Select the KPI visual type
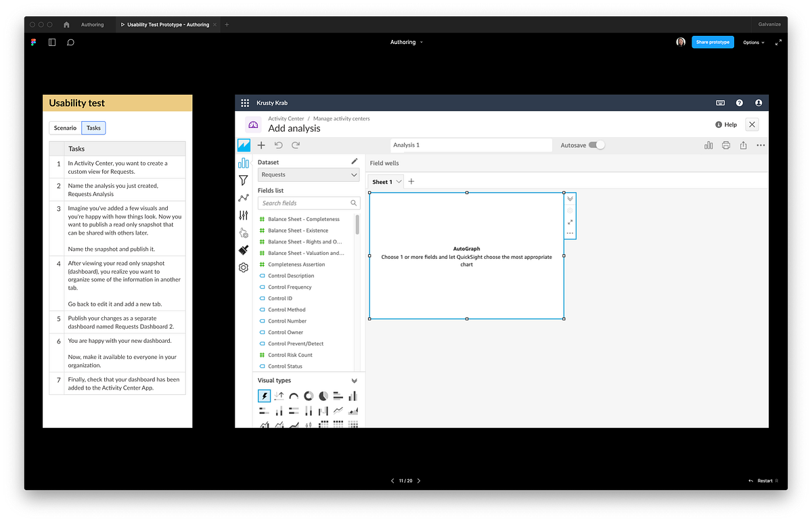The image size is (812, 522). [x=279, y=396]
